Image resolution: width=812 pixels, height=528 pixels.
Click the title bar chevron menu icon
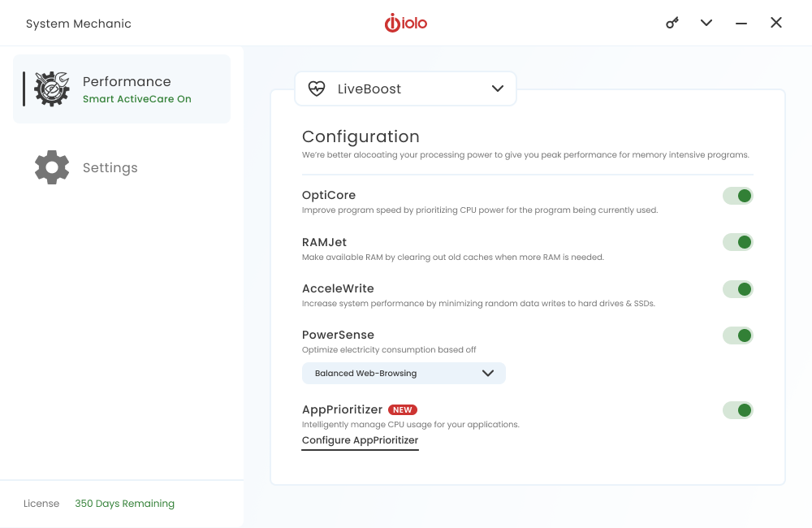pos(706,23)
